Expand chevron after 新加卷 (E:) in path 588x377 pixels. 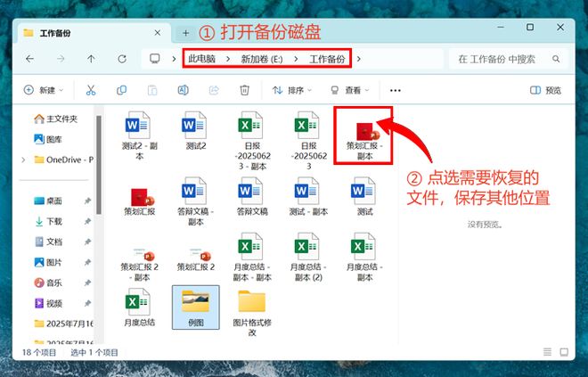tap(296, 59)
